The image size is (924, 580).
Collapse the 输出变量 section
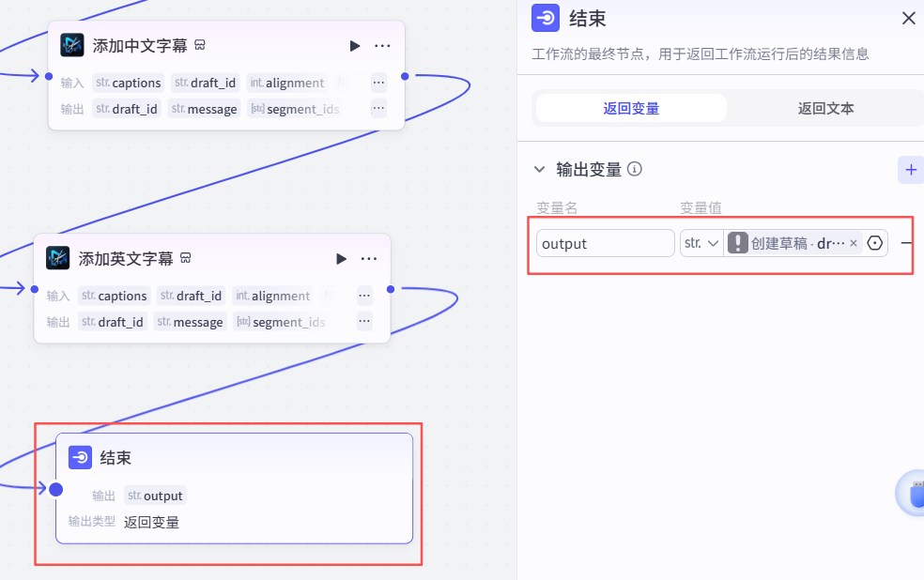coord(538,170)
